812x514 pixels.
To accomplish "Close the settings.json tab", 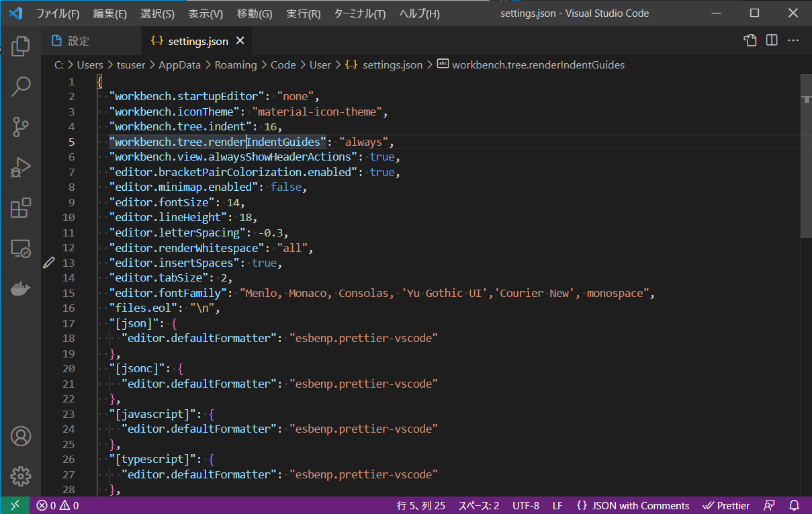I will pyautogui.click(x=240, y=41).
